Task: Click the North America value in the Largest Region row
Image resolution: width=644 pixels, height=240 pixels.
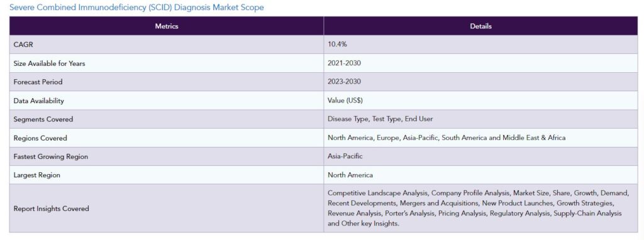Action: click(x=350, y=175)
